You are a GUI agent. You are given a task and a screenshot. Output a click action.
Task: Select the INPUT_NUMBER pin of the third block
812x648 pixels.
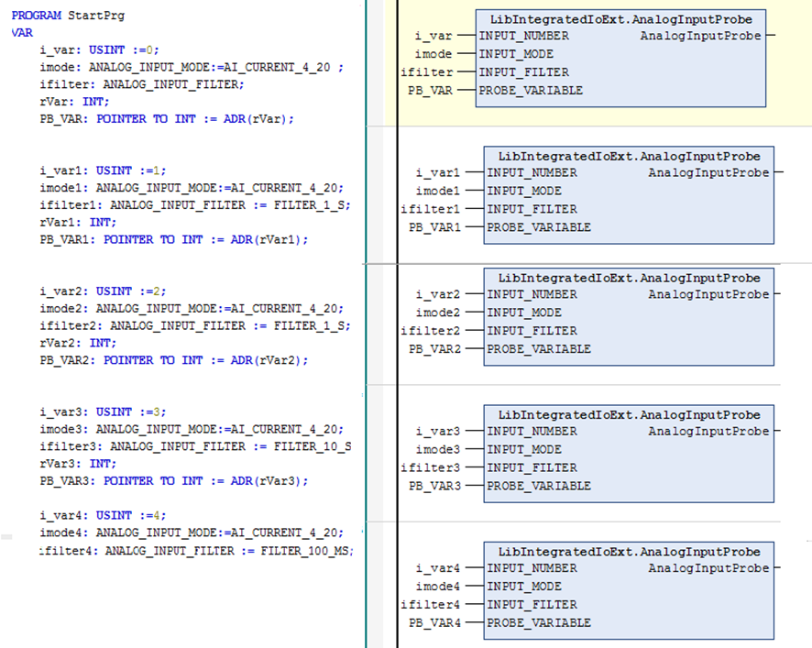coord(532,294)
